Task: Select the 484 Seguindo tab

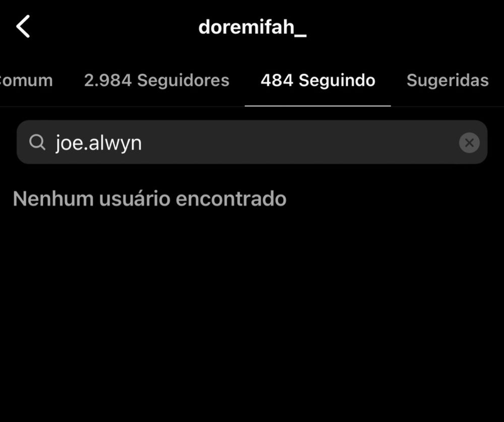Action: (x=318, y=80)
